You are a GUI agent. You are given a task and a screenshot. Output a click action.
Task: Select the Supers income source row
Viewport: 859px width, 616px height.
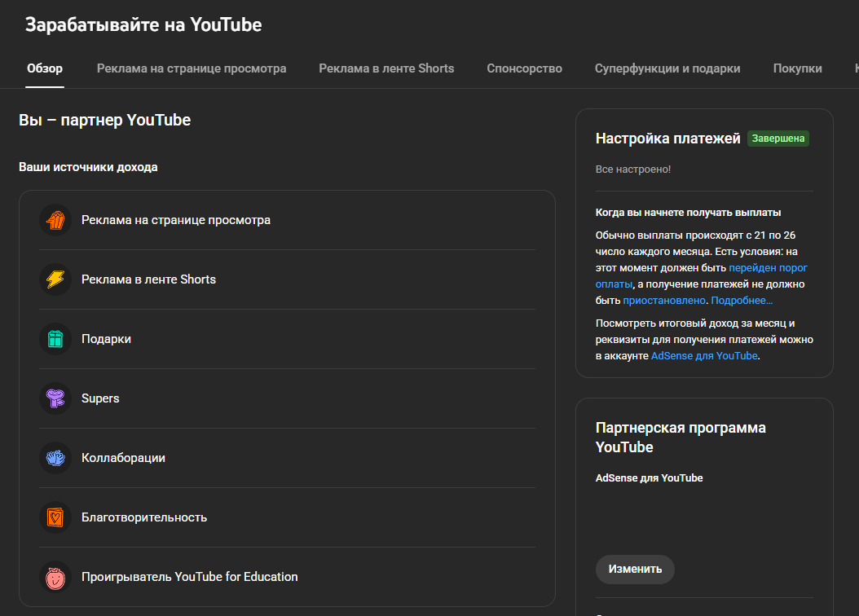click(x=287, y=398)
